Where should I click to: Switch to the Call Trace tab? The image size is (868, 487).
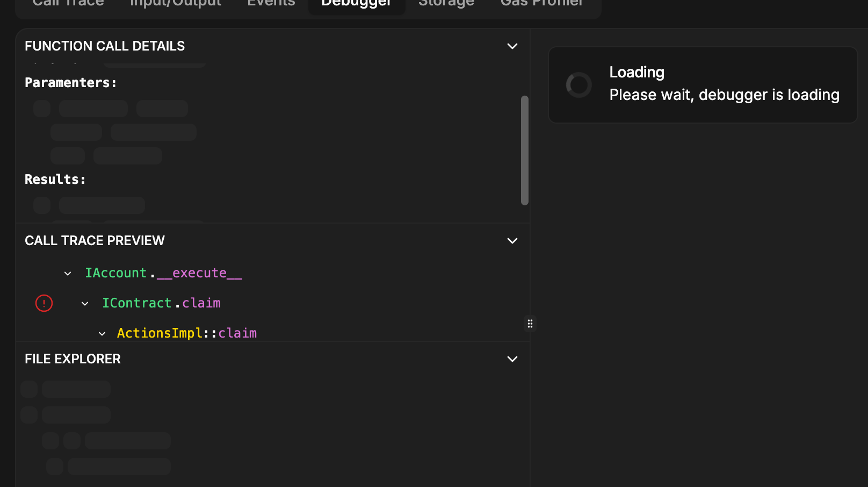tap(68, 3)
